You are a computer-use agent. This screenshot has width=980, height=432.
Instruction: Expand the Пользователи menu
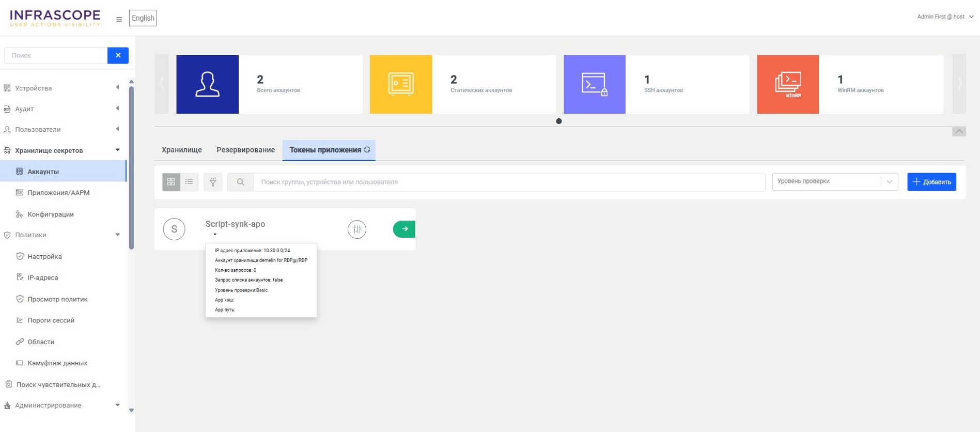63,129
